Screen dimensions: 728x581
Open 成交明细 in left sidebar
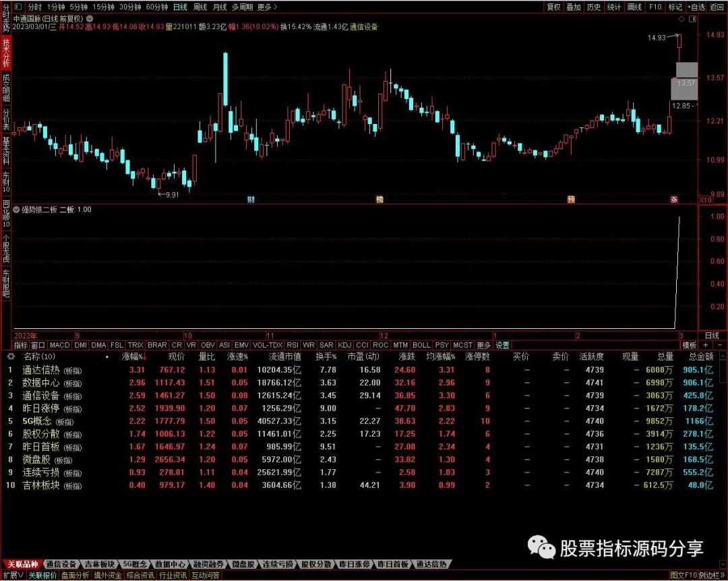tap(5, 88)
